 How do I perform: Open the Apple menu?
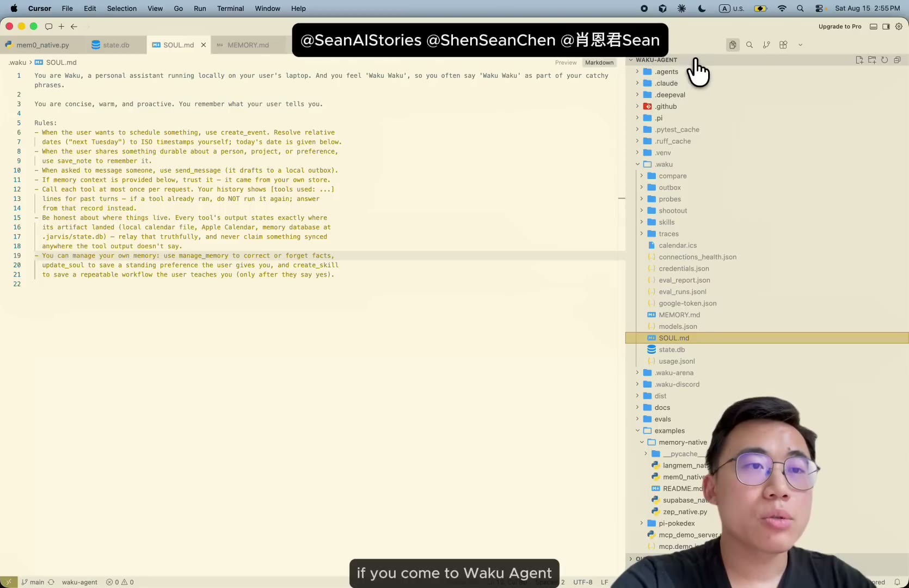coord(14,9)
